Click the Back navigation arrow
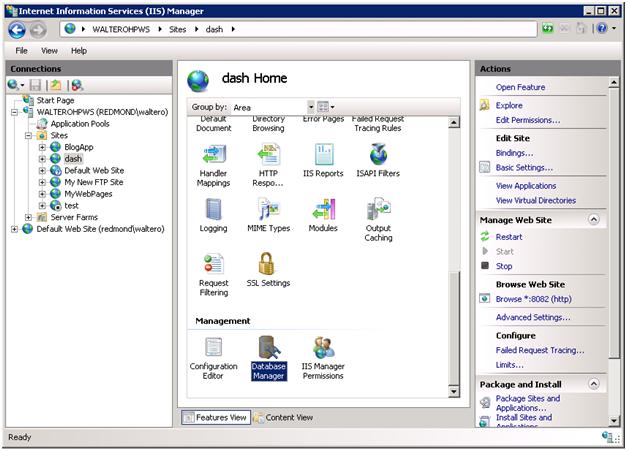The image size is (628, 451). [x=17, y=30]
